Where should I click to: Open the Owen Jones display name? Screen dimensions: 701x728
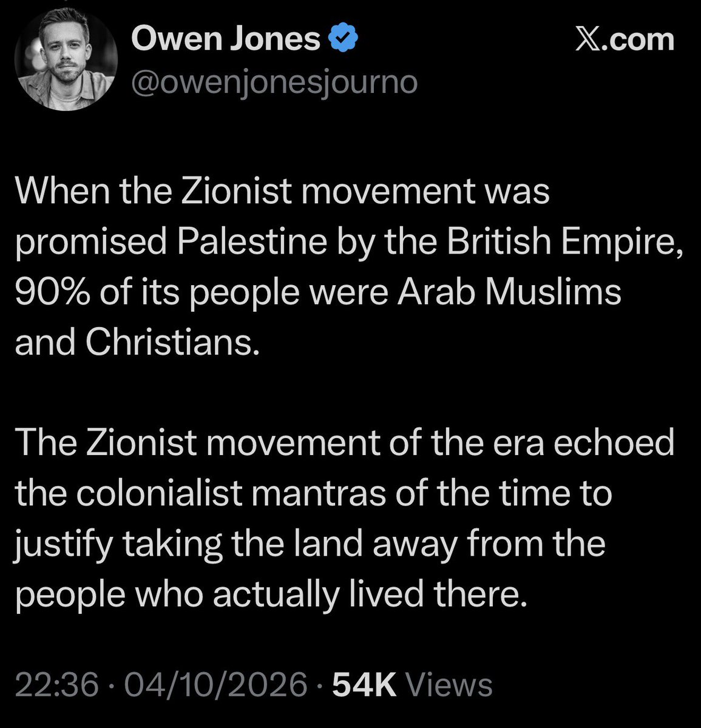point(226,40)
